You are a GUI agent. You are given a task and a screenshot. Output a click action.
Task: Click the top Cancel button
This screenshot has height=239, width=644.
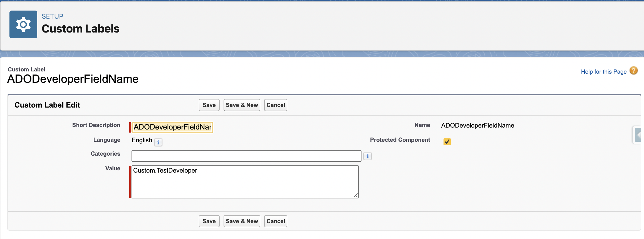[276, 105]
